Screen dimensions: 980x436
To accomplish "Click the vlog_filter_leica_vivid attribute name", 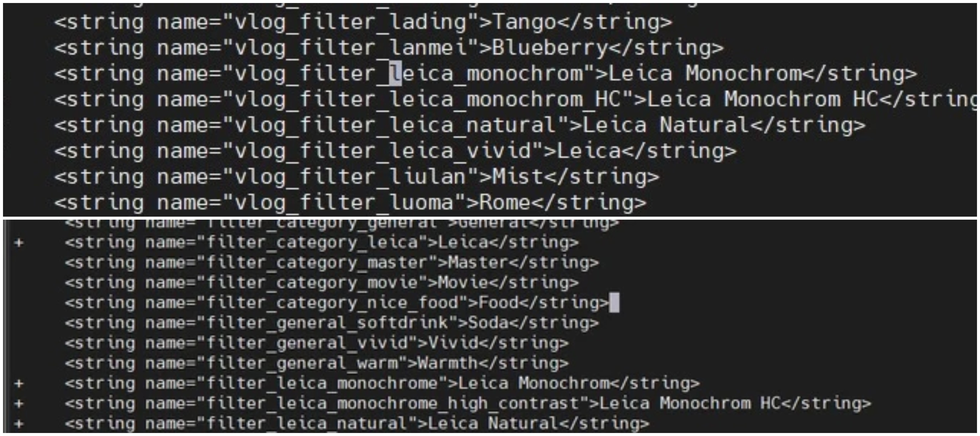I will click(x=383, y=151).
